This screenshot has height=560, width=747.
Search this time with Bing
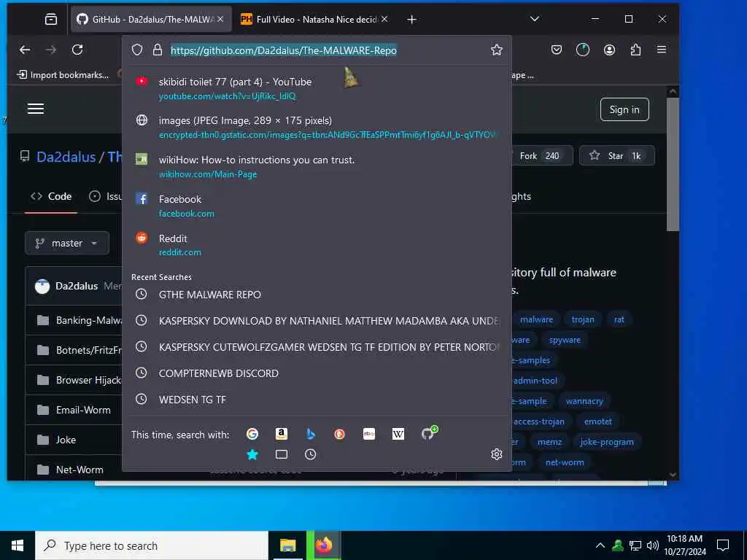311,434
